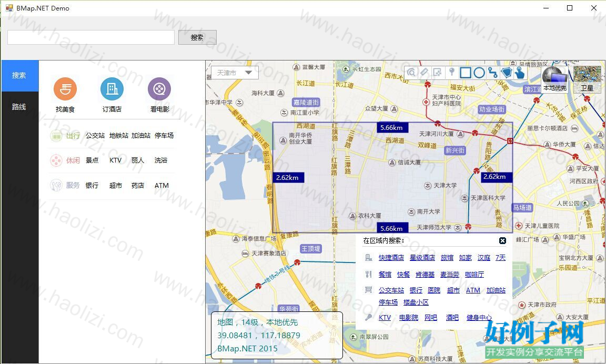
Task: Click the pink 休闲 leisure category icon
Action: pyautogui.click(x=56, y=160)
